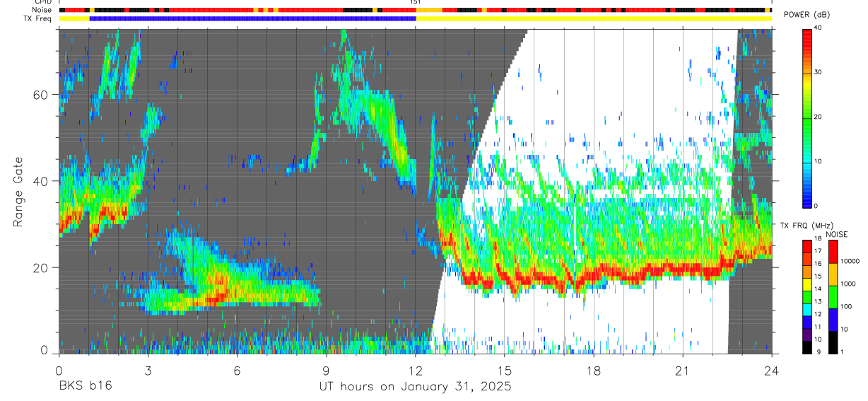Viewport: 868px width, 401px height.
Task: Click the green middle of the power color bar
Action: pyautogui.click(x=807, y=117)
